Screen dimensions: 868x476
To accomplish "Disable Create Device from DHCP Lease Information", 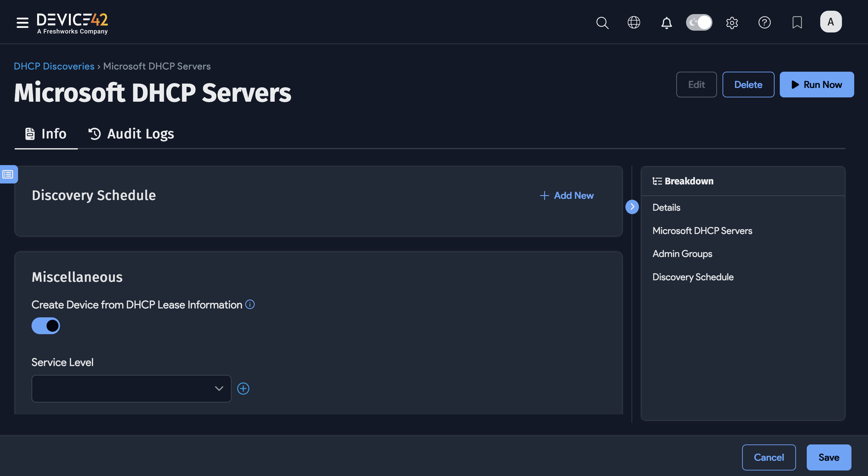I will coord(46,325).
